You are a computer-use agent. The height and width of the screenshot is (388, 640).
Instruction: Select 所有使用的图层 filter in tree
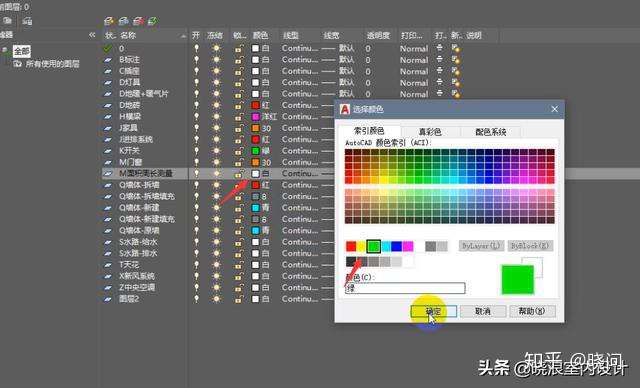(x=52, y=64)
